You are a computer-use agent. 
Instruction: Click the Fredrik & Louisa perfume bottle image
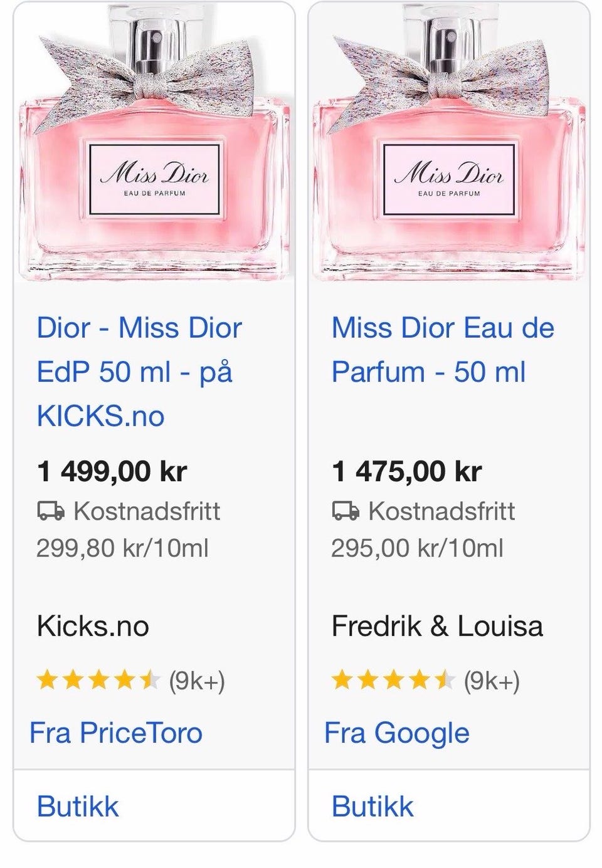coord(448,144)
